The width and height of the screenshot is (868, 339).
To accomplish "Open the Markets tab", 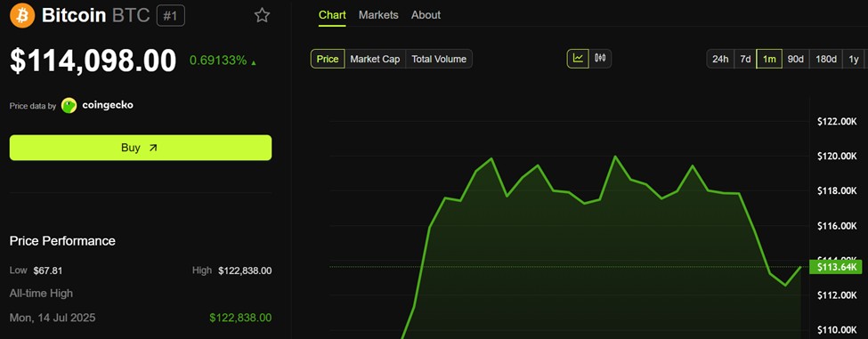I will coord(378,15).
